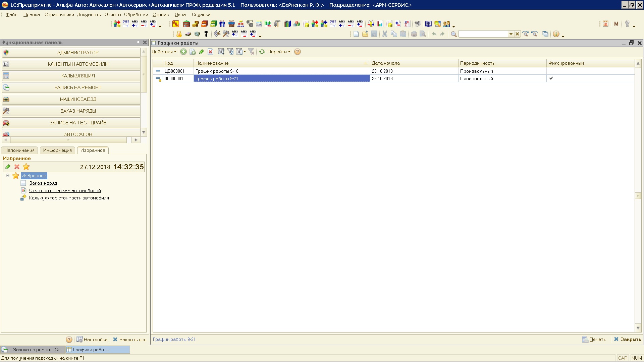Image resolution: width=644 pixels, height=362 pixels.
Task: Disable the list filter icon
Action: (x=251, y=52)
